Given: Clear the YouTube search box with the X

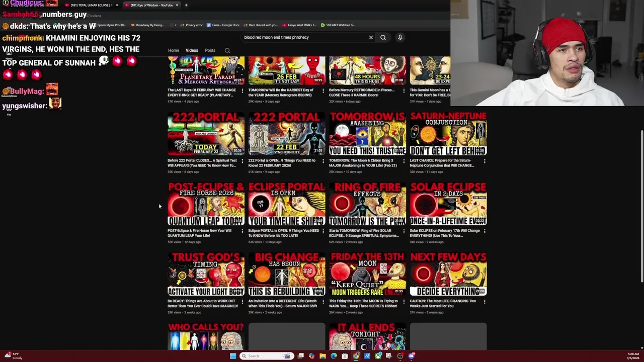Looking at the screenshot, I should coord(371,37).
